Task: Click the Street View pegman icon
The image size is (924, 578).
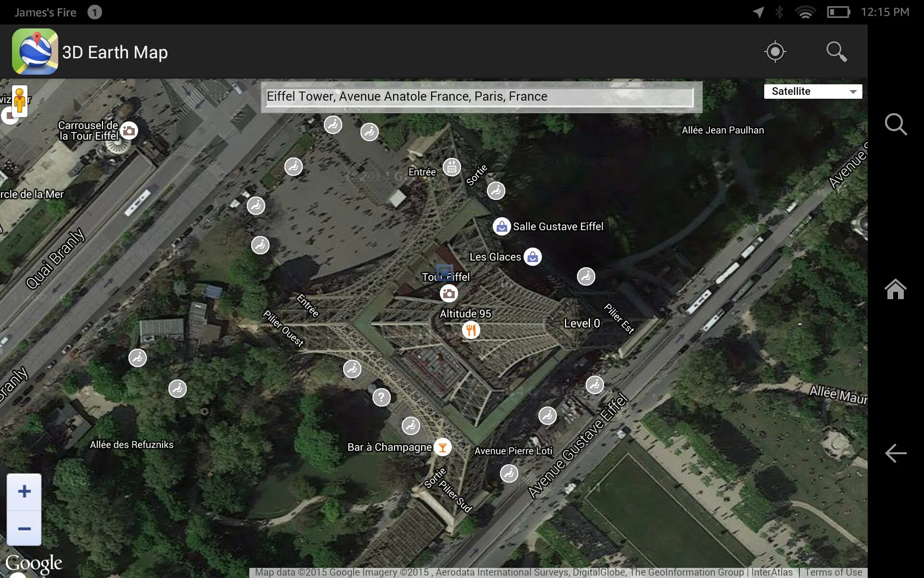Action: pyautogui.click(x=20, y=103)
